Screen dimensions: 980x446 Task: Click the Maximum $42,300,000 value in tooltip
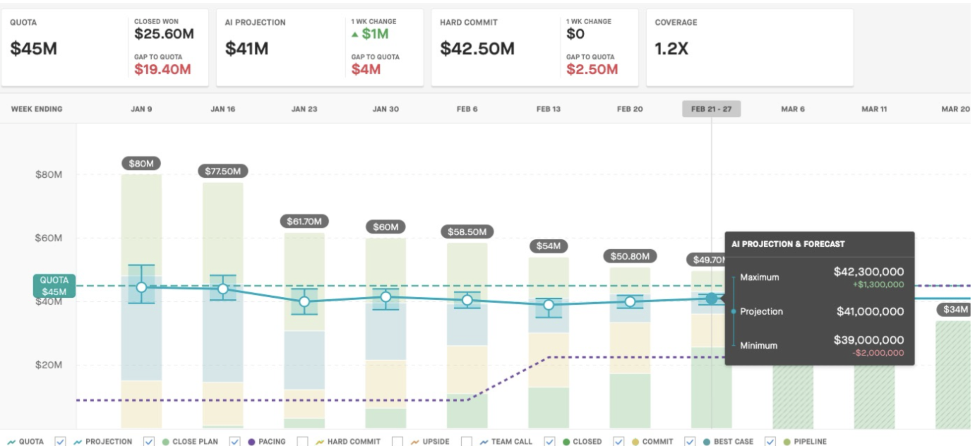coord(868,272)
